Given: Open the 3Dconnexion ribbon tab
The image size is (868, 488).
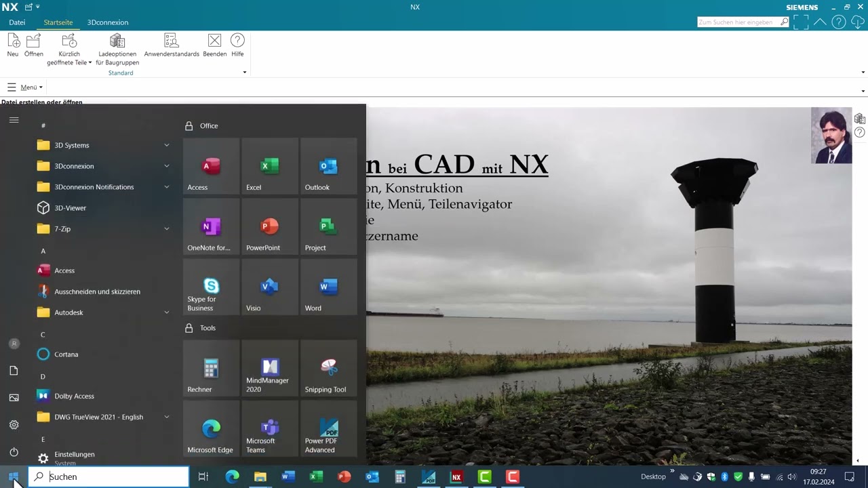Looking at the screenshot, I should click(108, 22).
